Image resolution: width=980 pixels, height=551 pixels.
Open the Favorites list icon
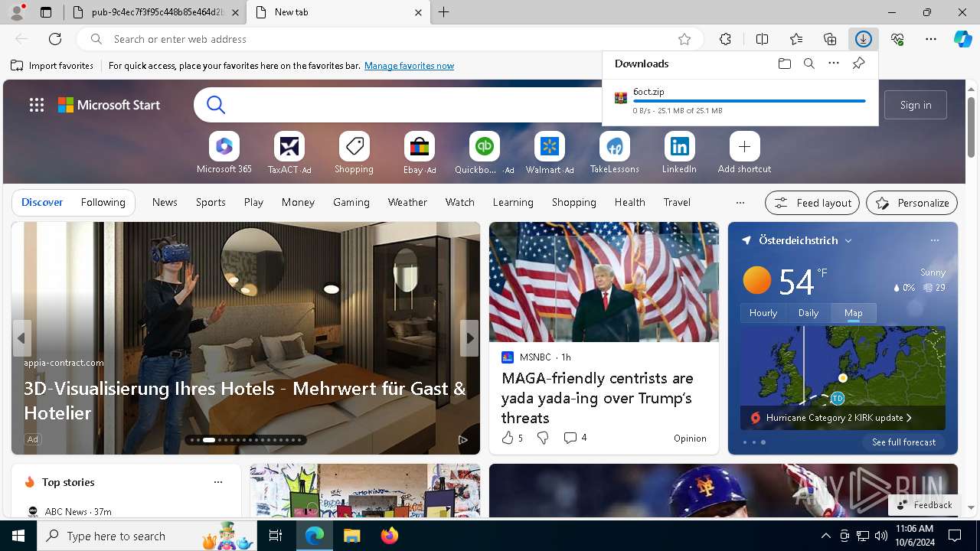796,39
